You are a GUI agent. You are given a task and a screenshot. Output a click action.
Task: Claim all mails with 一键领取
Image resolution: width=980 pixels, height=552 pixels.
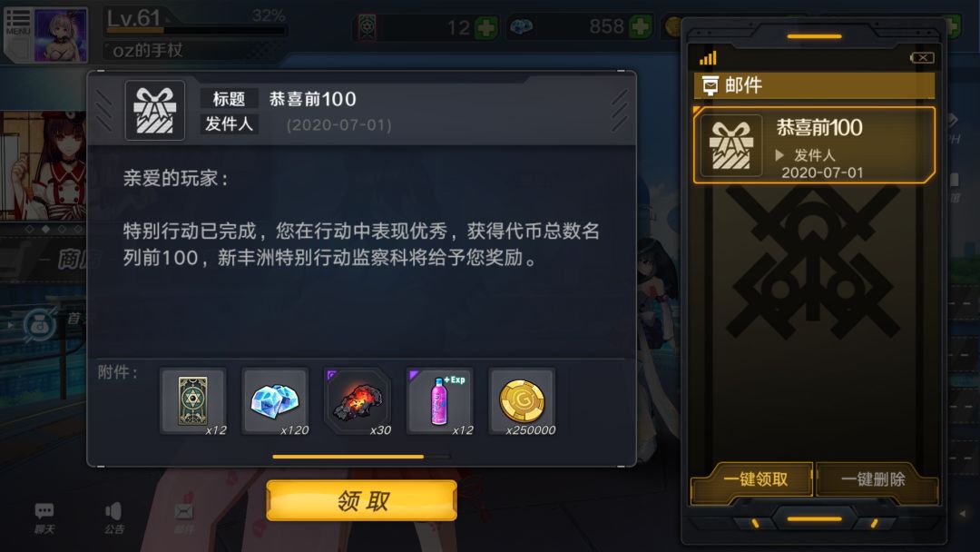[x=754, y=479]
